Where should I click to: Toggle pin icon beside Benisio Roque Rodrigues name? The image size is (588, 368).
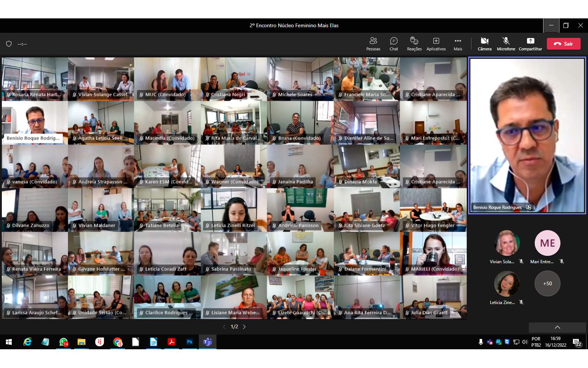528,207
